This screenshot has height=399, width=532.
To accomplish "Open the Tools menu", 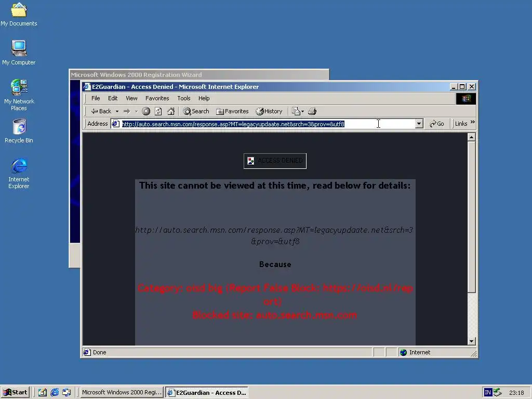I will pyautogui.click(x=184, y=98).
